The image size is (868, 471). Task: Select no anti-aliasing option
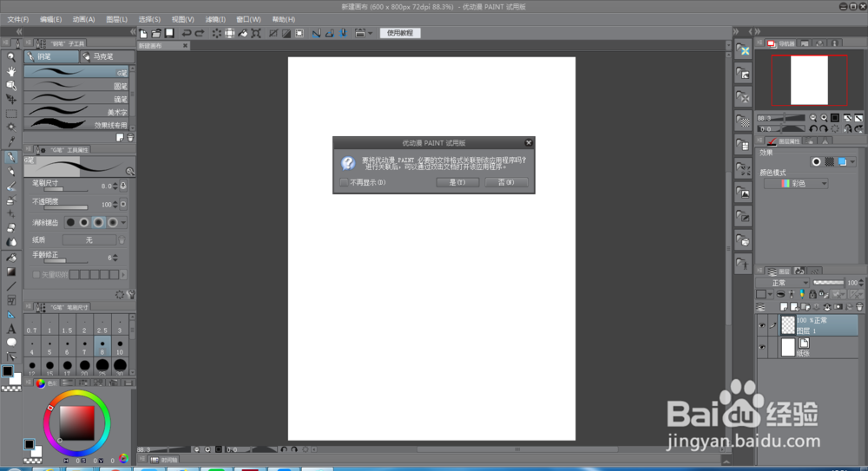tap(70, 223)
